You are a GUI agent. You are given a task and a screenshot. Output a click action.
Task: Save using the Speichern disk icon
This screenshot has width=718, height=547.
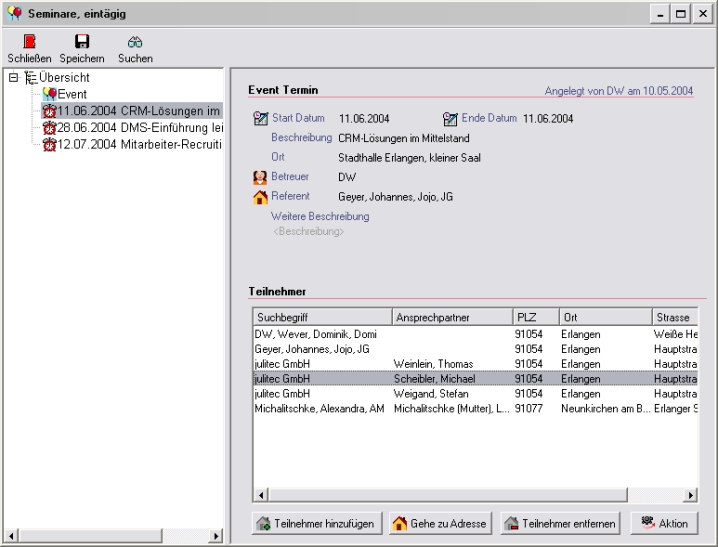[x=82, y=43]
